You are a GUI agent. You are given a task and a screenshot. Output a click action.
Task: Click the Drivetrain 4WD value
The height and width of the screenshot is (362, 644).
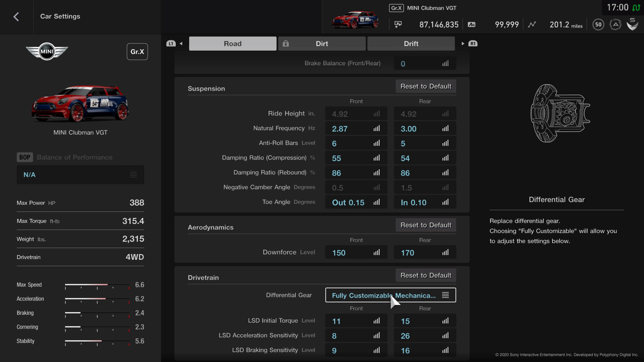tap(135, 257)
